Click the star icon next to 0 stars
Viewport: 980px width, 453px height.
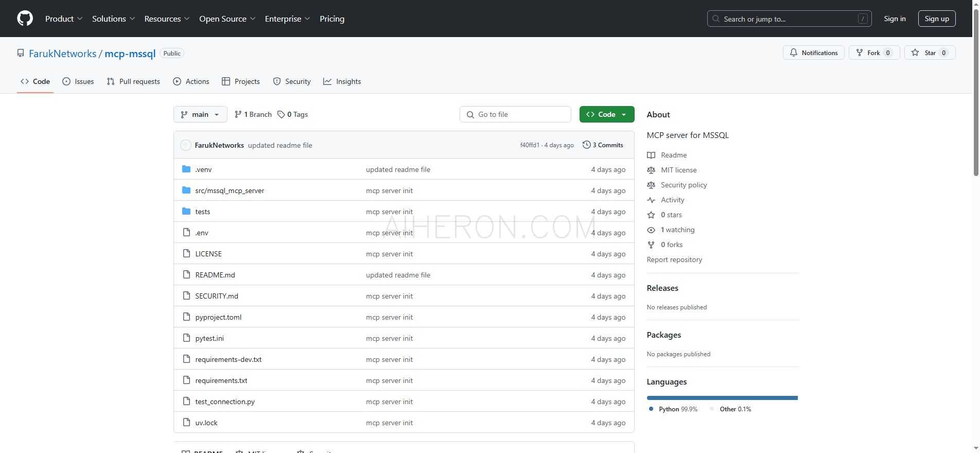pos(651,215)
